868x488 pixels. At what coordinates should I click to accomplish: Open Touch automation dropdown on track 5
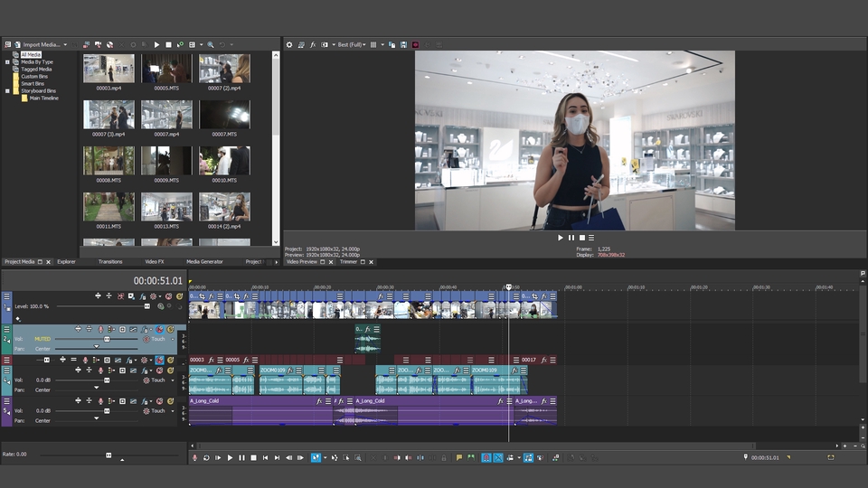173,411
